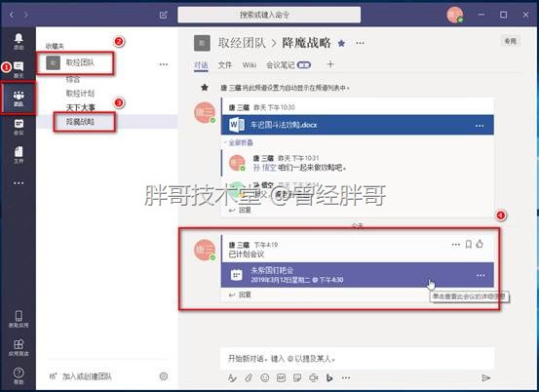Open the emoji picker icon

(x=265, y=378)
